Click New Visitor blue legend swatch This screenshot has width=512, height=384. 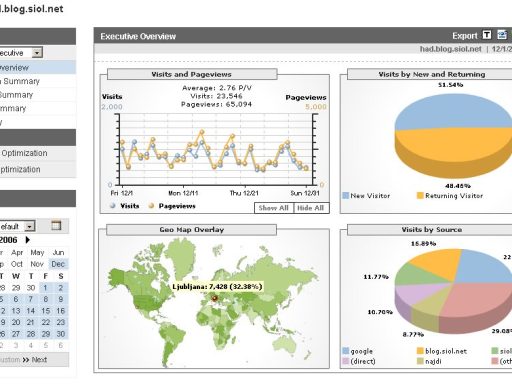(x=346, y=195)
